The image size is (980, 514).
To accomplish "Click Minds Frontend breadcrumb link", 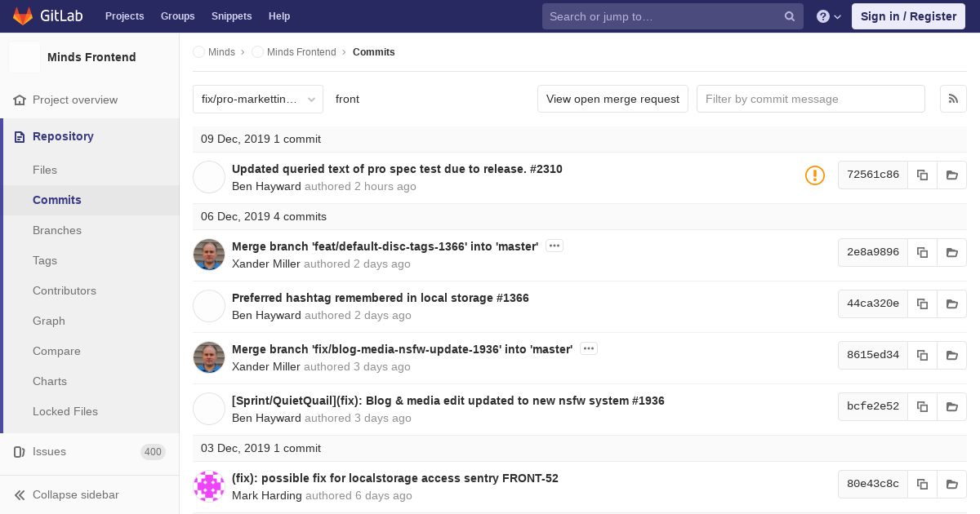I will point(301,52).
